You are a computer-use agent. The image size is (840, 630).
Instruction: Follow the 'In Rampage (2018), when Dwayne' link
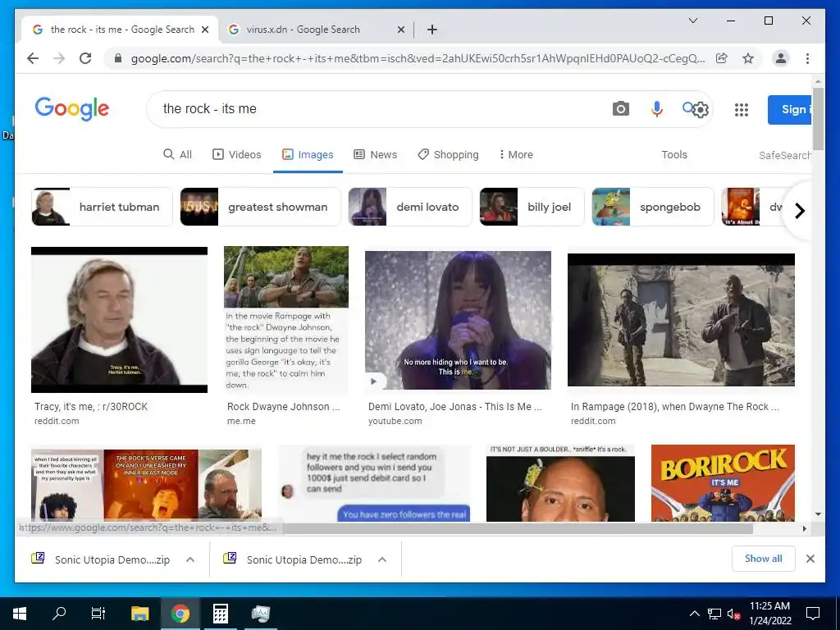pos(675,407)
